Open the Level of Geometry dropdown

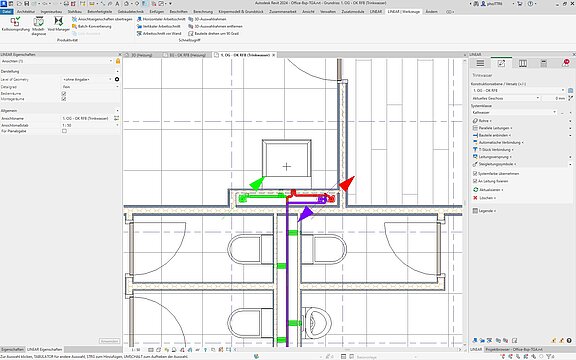87,79
